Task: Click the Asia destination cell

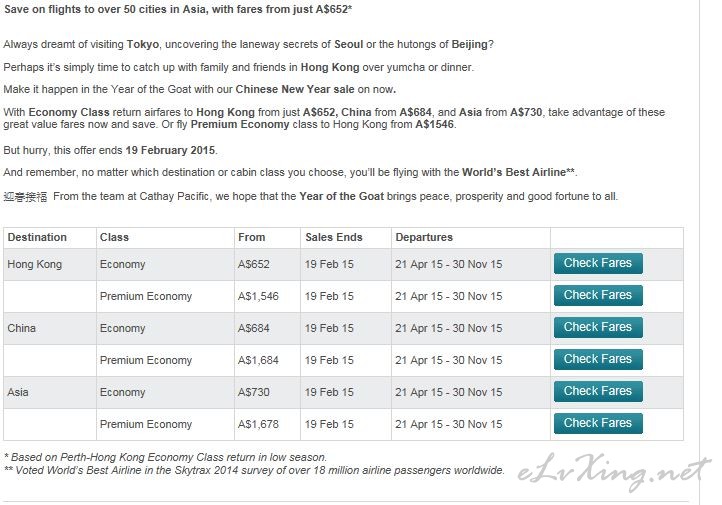Action: pyautogui.click(x=50, y=393)
